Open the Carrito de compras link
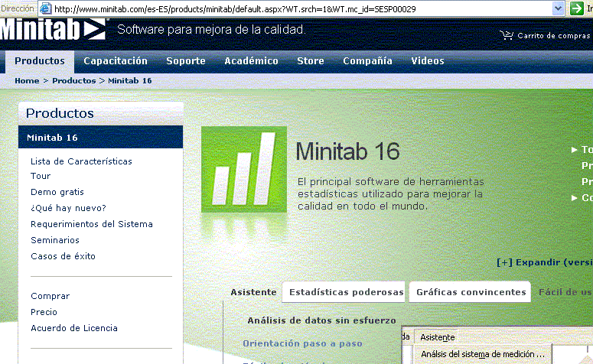The height and width of the screenshot is (364, 593). point(554,35)
